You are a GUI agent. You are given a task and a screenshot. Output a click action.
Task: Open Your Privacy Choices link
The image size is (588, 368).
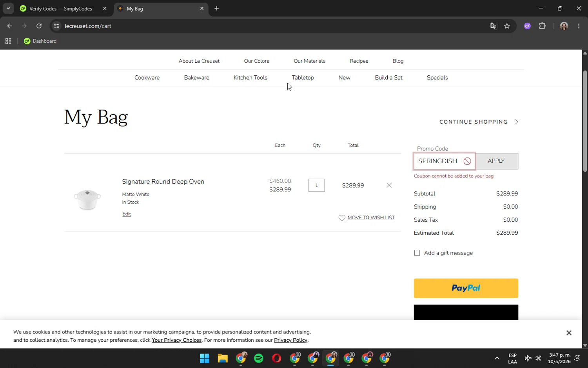(x=176, y=340)
